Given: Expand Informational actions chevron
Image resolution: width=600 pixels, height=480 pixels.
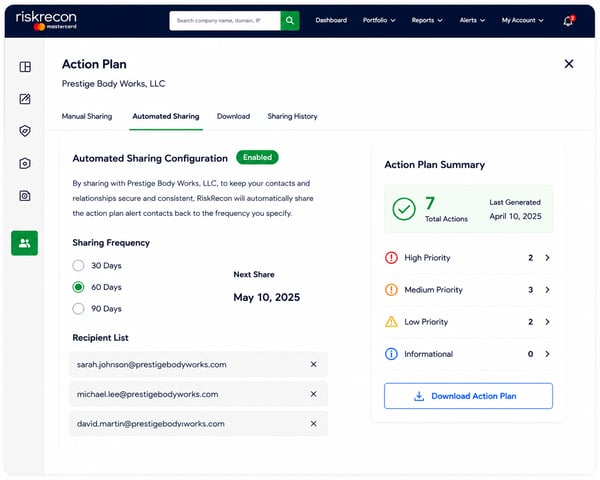Looking at the screenshot, I should pos(548,354).
